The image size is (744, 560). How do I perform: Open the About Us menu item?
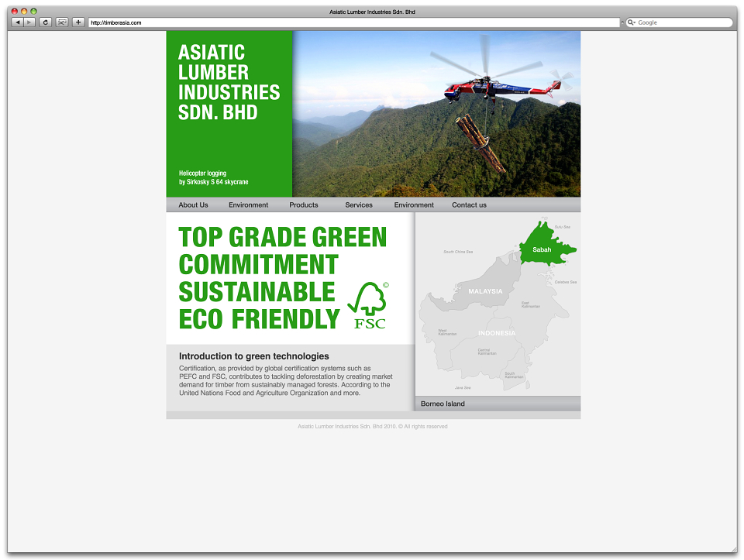[193, 204]
